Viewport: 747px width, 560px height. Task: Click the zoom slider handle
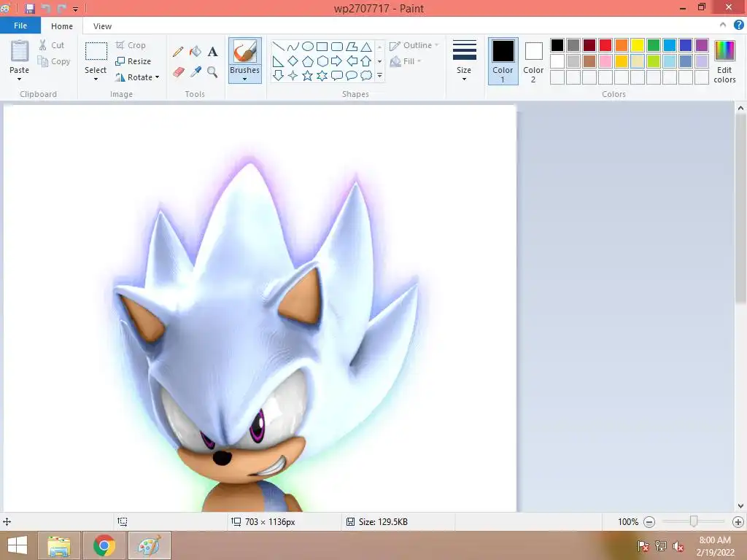point(694,521)
